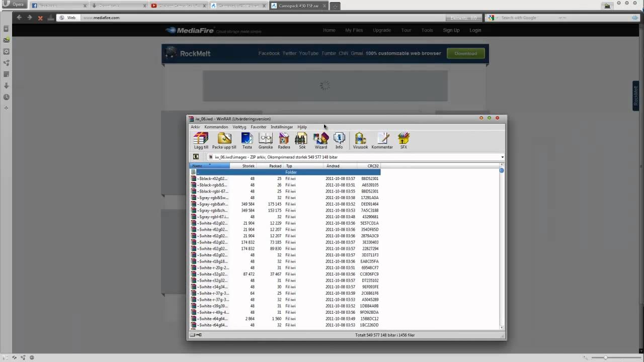The image size is (644, 362).
Task: Click MediaFire Tour link
Action: point(406,30)
